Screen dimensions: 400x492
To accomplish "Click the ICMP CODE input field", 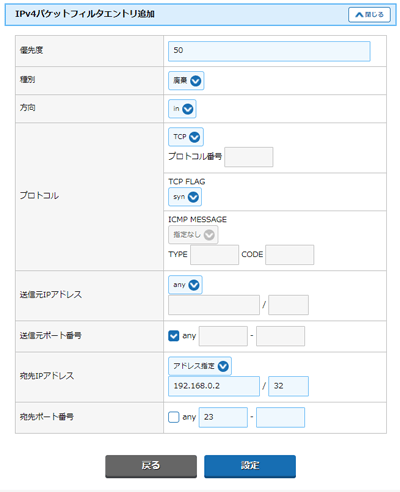I will pyautogui.click(x=289, y=255).
